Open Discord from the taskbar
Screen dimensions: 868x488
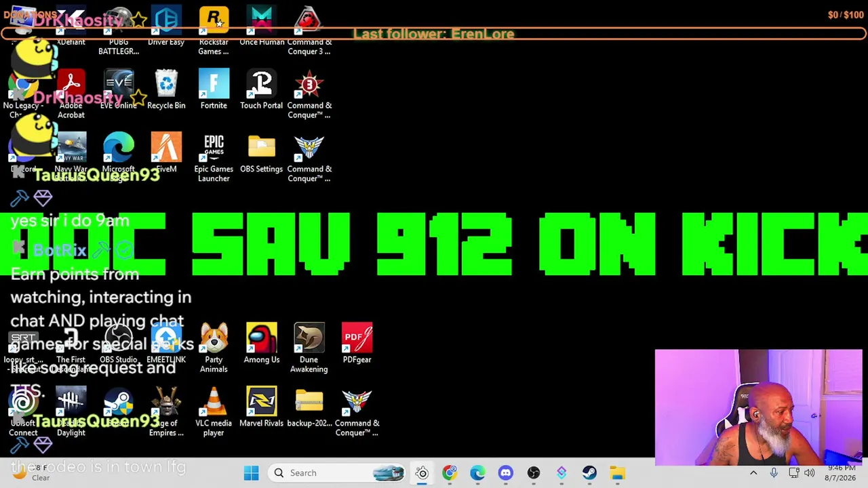coord(506,473)
